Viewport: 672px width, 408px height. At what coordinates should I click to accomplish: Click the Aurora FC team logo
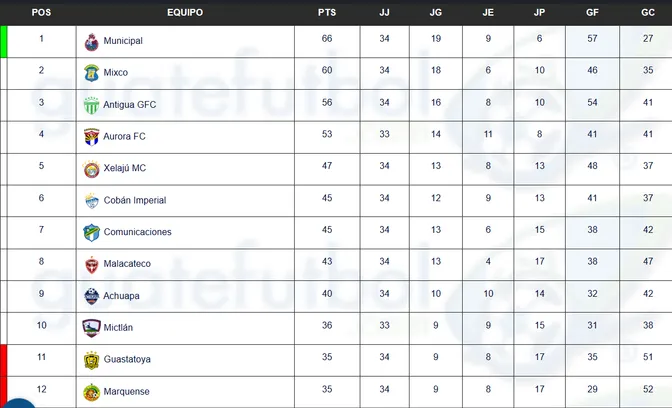(x=92, y=136)
